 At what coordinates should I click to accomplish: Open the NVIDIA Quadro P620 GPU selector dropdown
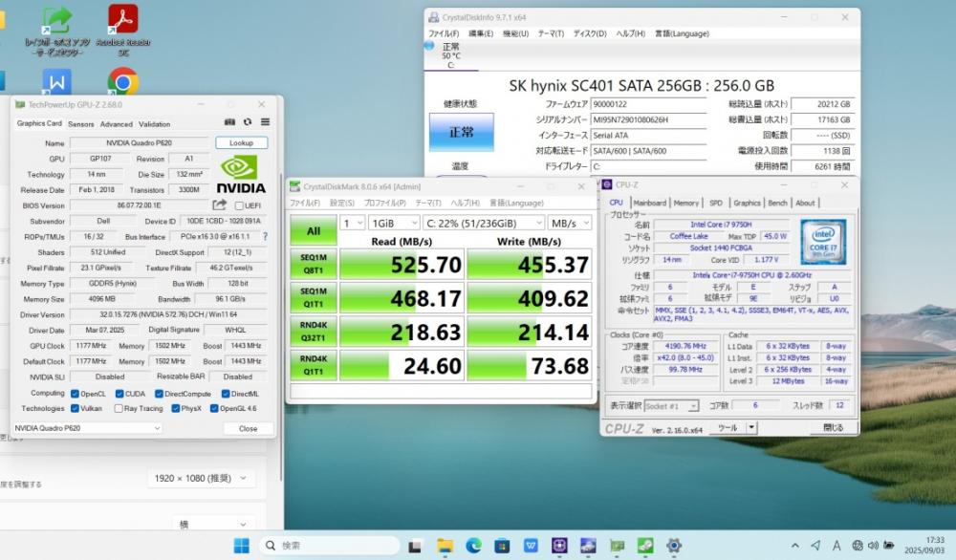click(x=87, y=428)
